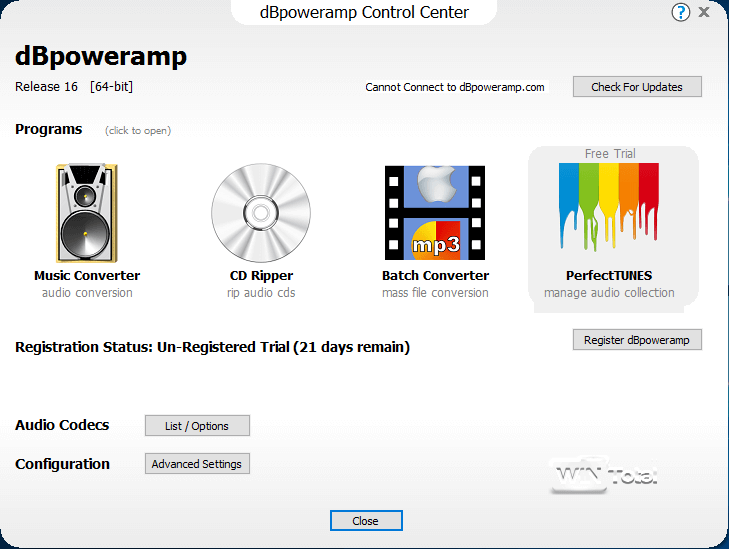Viewport: 729px width, 549px height.
Task: Click the Close button
Action: pyautogui.click(x=366, y=521)
